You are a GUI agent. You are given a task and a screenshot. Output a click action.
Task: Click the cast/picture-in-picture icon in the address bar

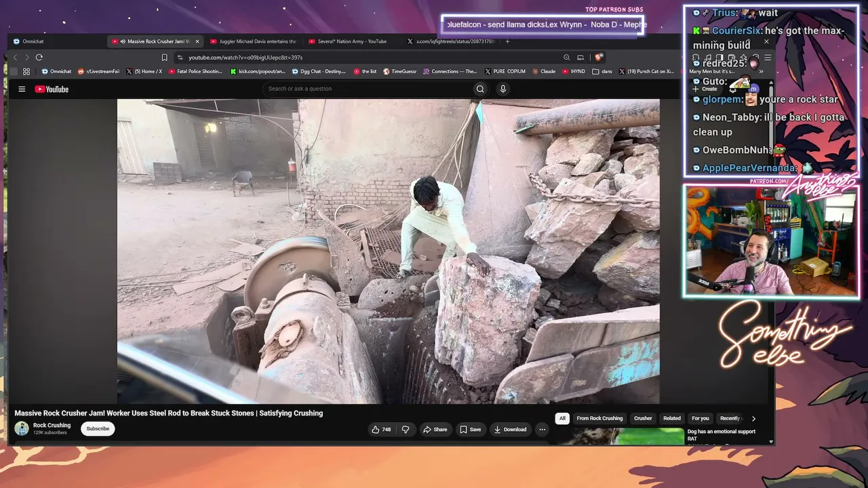[x=580, y=58]
